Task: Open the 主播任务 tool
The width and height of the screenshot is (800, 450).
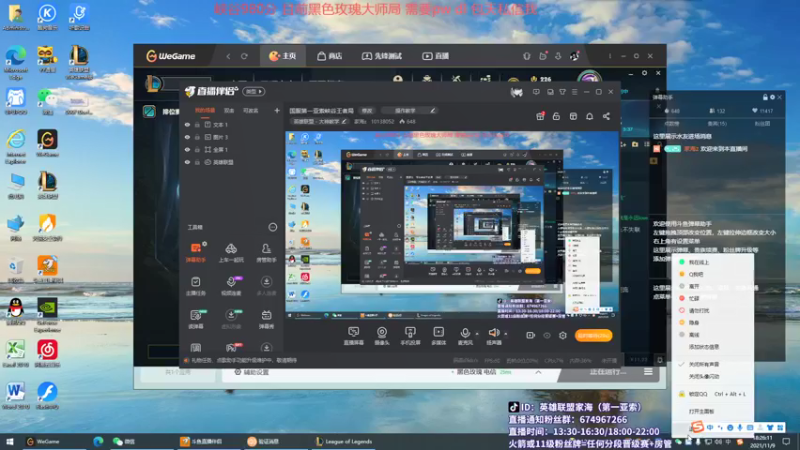Action: pos(195,286)
